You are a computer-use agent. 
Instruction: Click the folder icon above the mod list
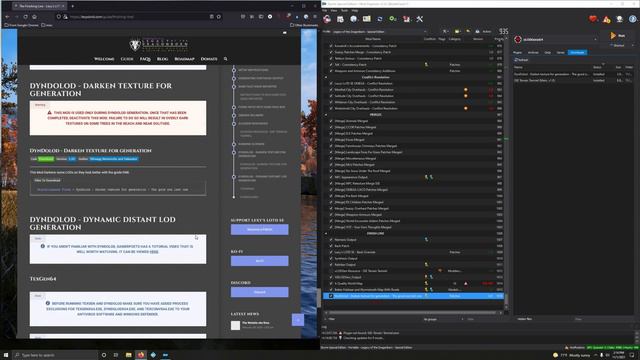(x=457, y=31)
